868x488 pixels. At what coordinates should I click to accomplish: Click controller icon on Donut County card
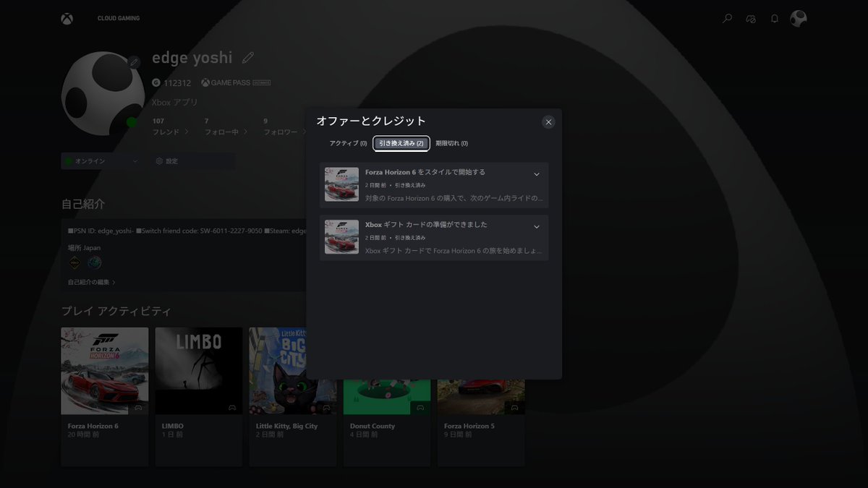(420, 408)
